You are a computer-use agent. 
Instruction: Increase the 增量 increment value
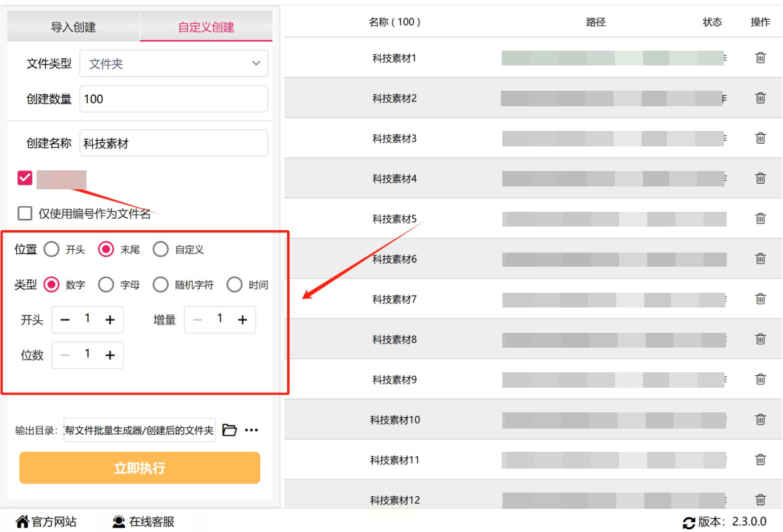pos(242,319)
